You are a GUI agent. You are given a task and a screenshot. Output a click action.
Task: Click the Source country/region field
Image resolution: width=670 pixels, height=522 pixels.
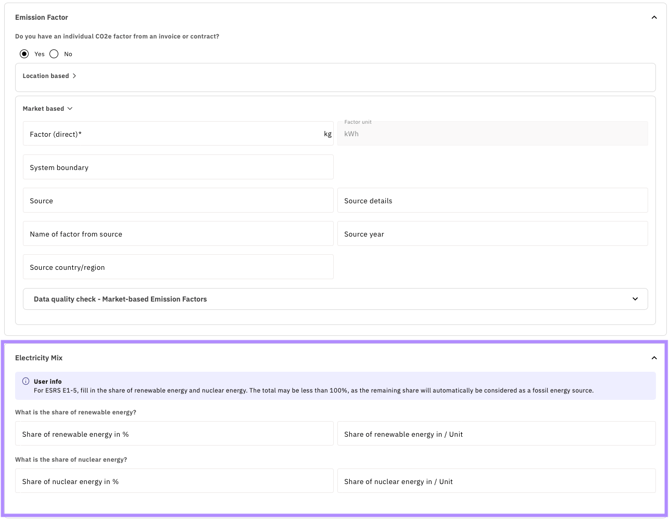click(178, 267)
